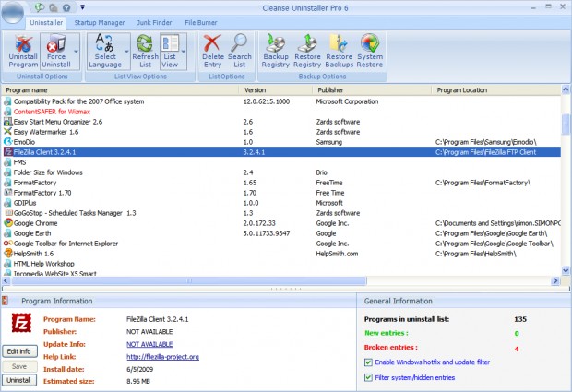Image resolution: width=572 pixels, height=392 pixels.
Task: Click the Google Toolbar row icon
Action: click(8, 244)
